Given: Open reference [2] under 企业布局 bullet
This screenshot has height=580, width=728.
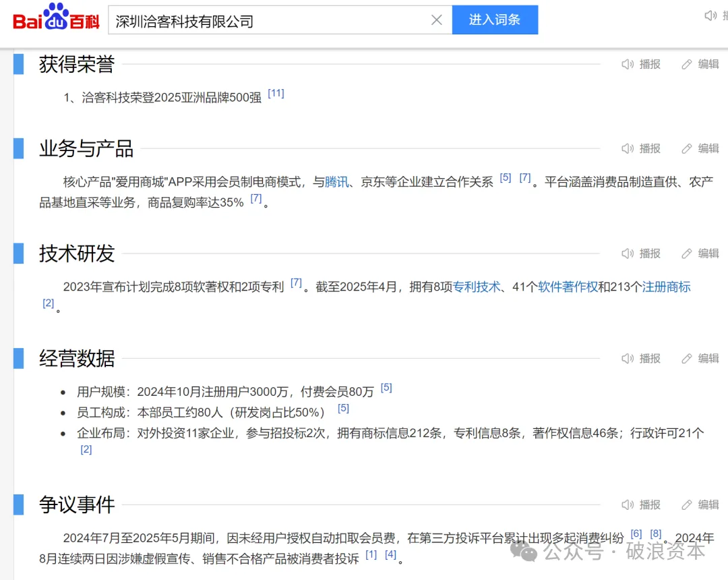Looking at the screenshot, I should point(86,450).
